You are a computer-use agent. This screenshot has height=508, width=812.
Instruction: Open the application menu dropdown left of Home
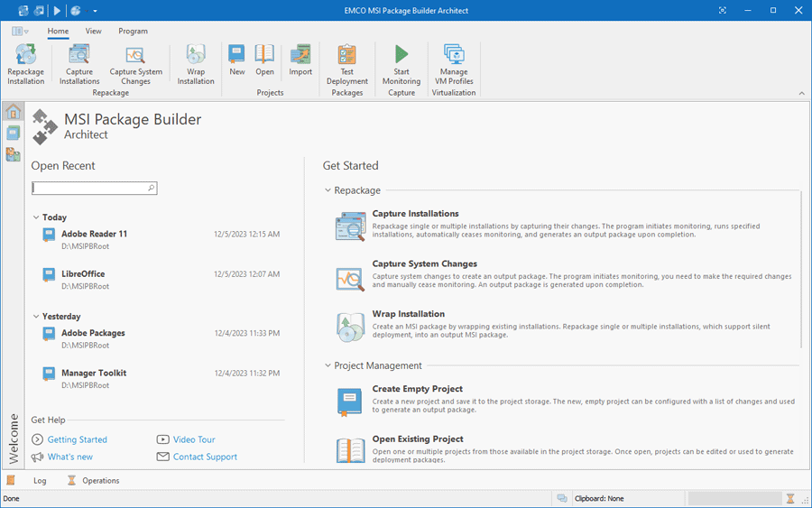tap(20, 31)
